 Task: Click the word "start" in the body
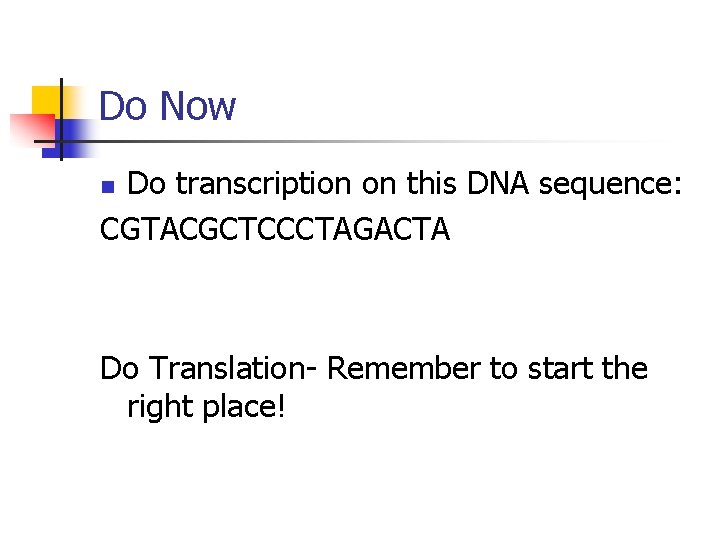560,369
